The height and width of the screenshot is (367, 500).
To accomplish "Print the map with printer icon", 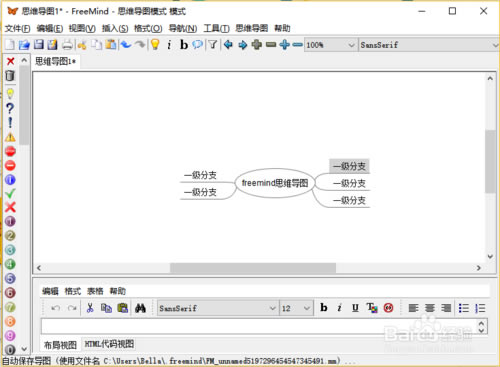I will 67,45.
